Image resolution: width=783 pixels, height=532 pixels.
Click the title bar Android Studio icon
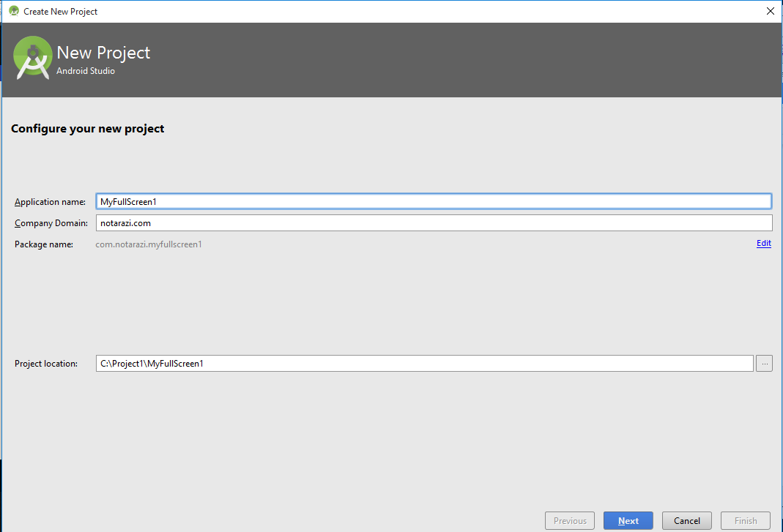[x=14, y=11]
